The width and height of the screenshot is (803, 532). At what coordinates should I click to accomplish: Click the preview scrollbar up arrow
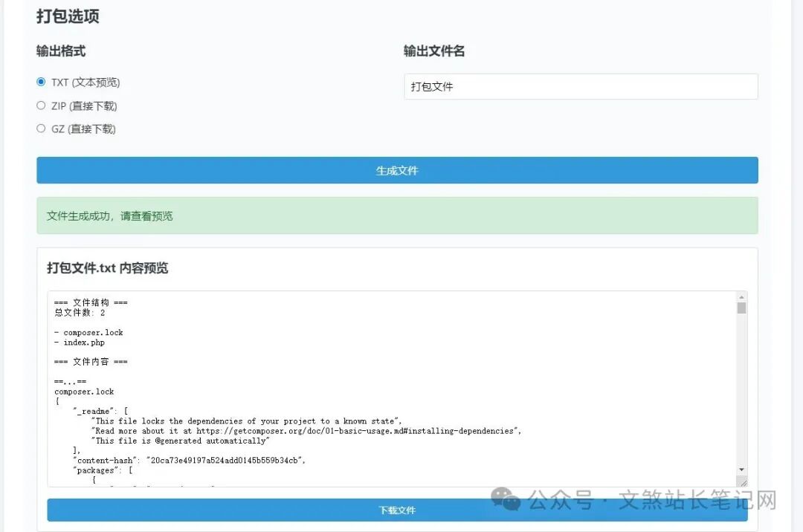pyautogui.click(x=741, y=297)
